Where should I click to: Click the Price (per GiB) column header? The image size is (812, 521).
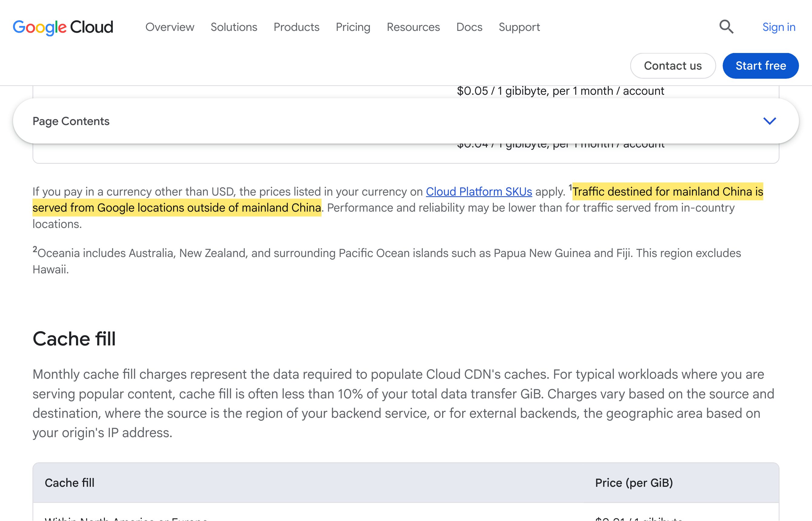point(634,483)
